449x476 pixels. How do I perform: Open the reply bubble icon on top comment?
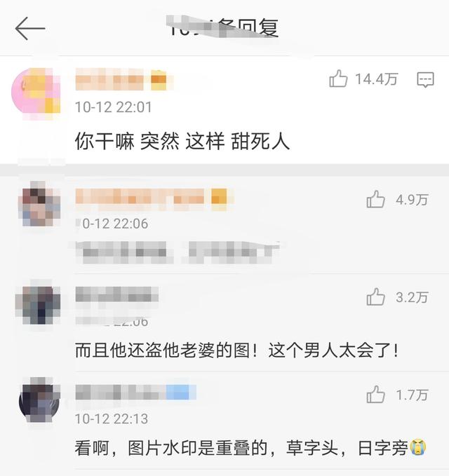(425, 80)
